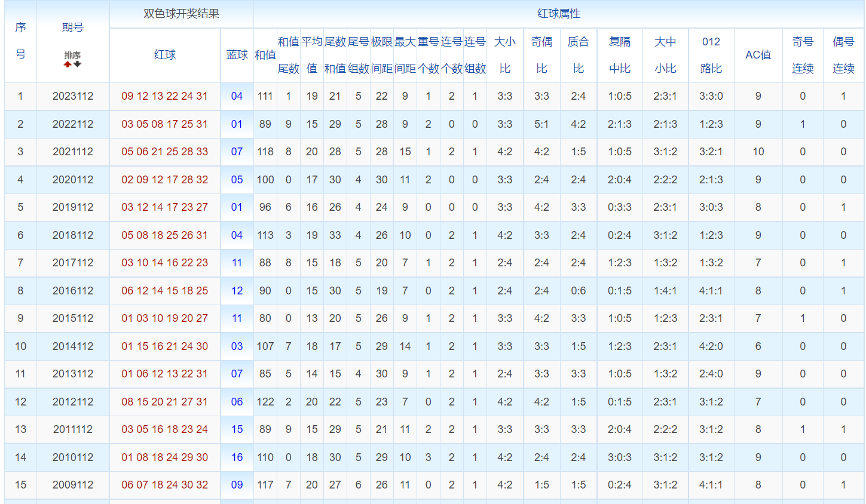Click the 大小比 column header
The image size is (866, 504).
[505, 55]
